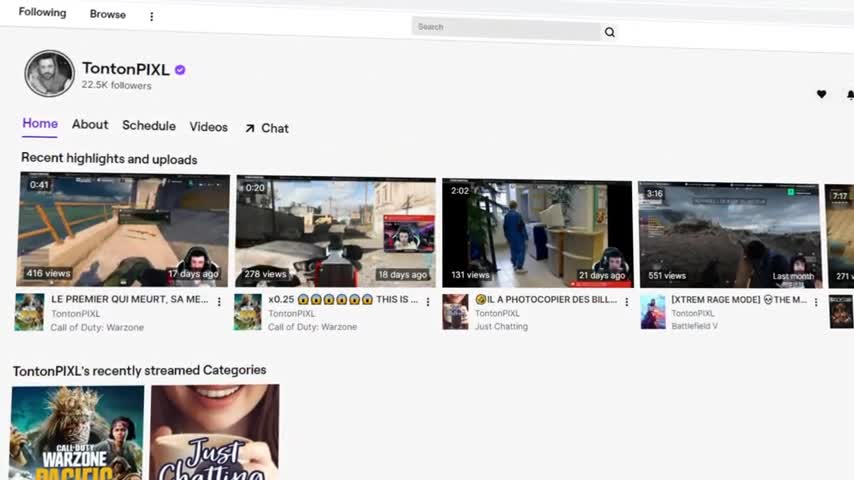
Task: Open the Warzone Pacific category card
Action: (x=77, y=433)
